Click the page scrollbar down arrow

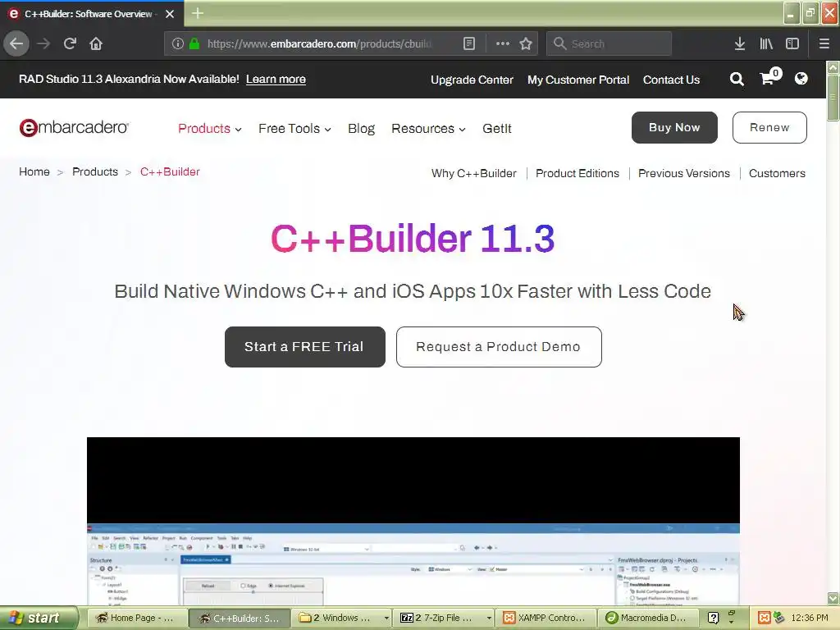pyautogui.click(x=833, y=597)
